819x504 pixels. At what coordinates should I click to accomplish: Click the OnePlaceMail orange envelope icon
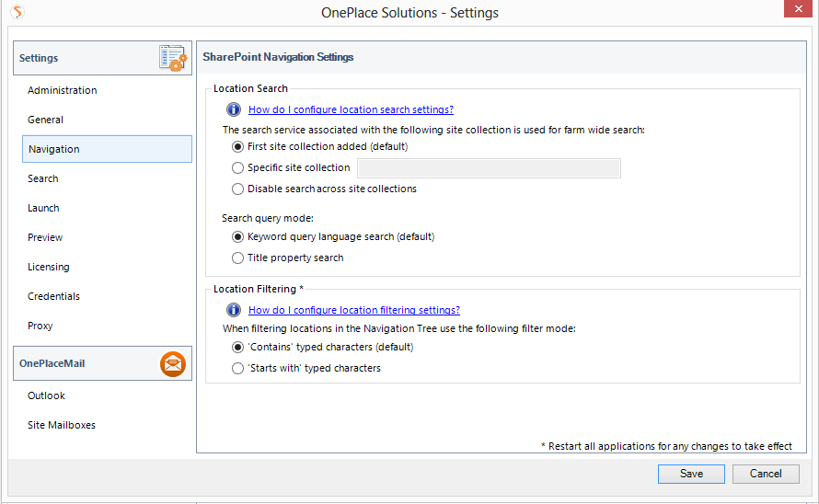[x=172, y=364]
